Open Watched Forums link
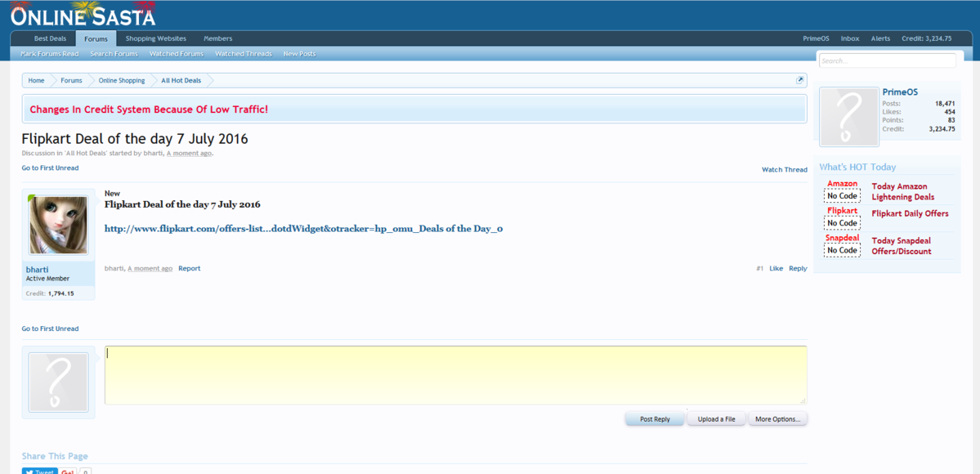 coord(177,54)
